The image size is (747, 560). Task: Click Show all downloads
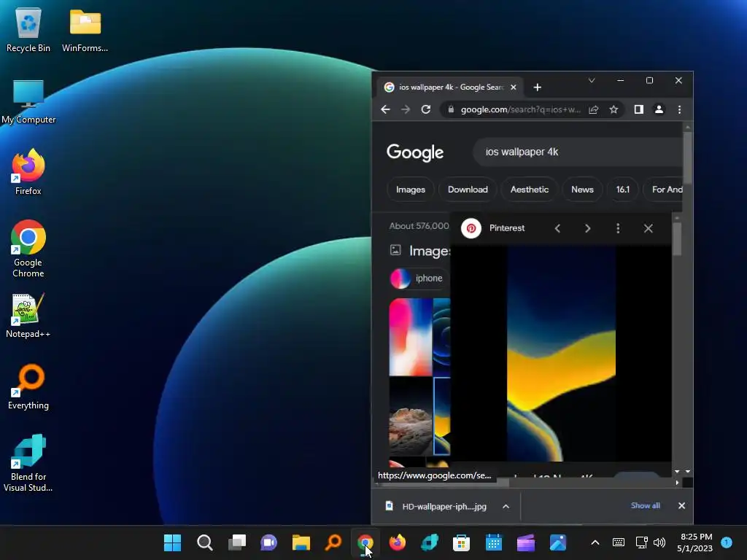(645, 506)
